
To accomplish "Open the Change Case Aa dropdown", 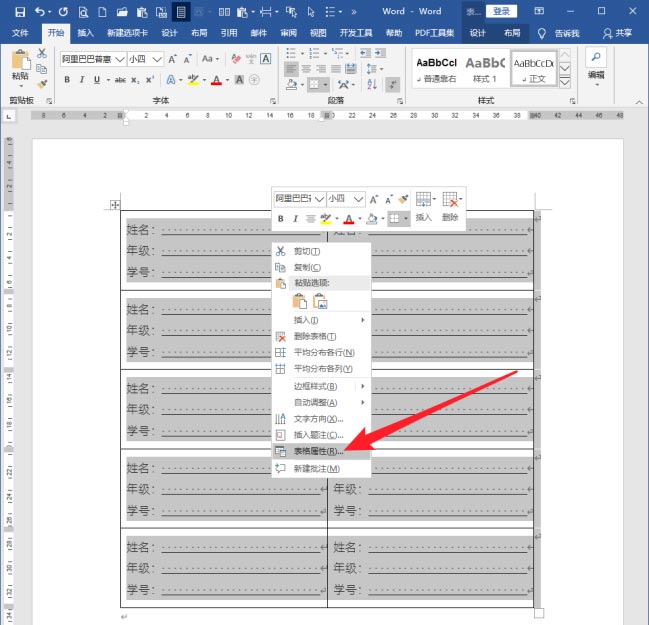I will pos(210,59).
